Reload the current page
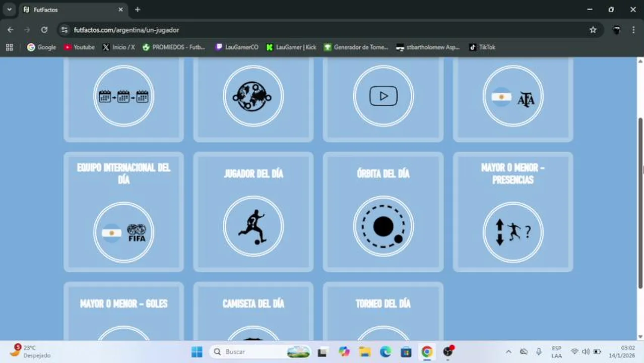The width and height of the screenshot is (644, 363). pyautogui.click(x=44, y=30)
